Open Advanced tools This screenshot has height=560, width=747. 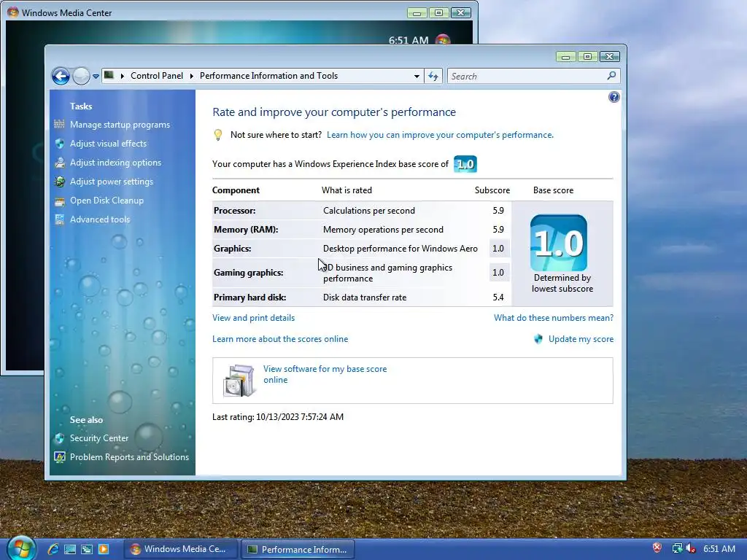100,219
